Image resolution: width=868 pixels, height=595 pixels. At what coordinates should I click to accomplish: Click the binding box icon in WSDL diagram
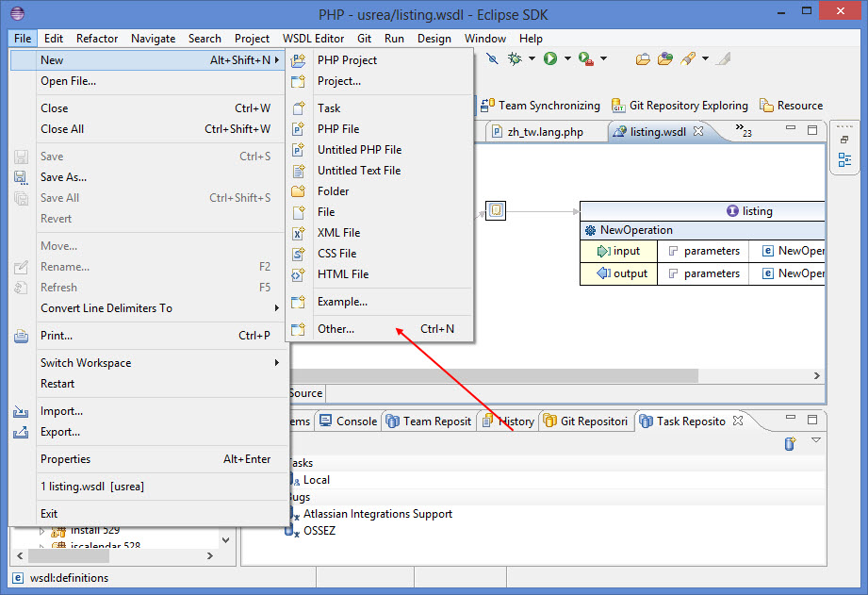pyautogui.click(x=496, y=210)
